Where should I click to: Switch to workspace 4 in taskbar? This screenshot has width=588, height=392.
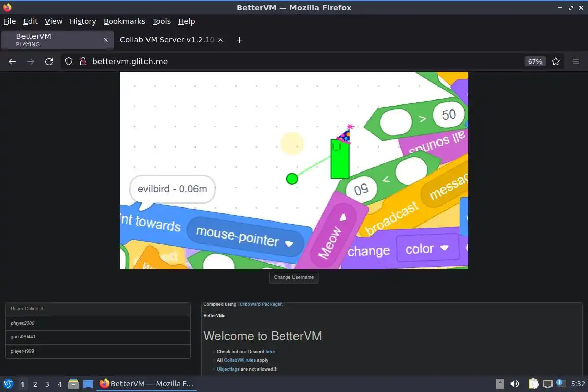click(x=60, y=384)
